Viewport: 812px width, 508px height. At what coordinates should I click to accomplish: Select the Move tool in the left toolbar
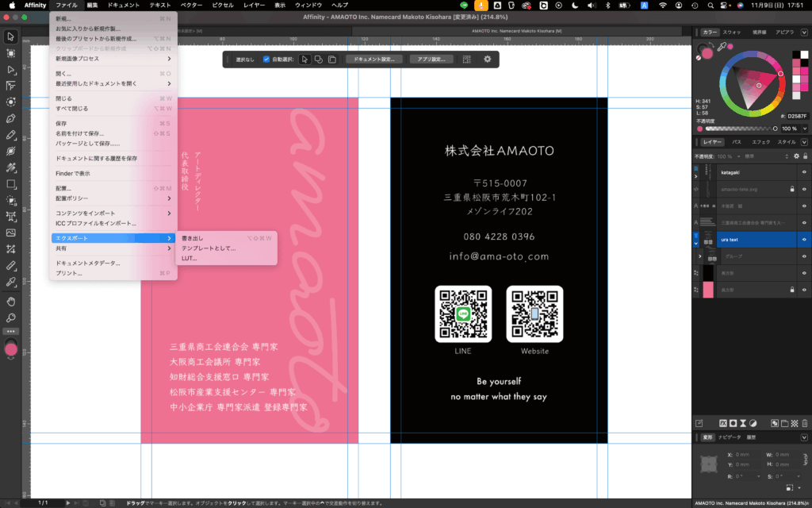(10, 37)
